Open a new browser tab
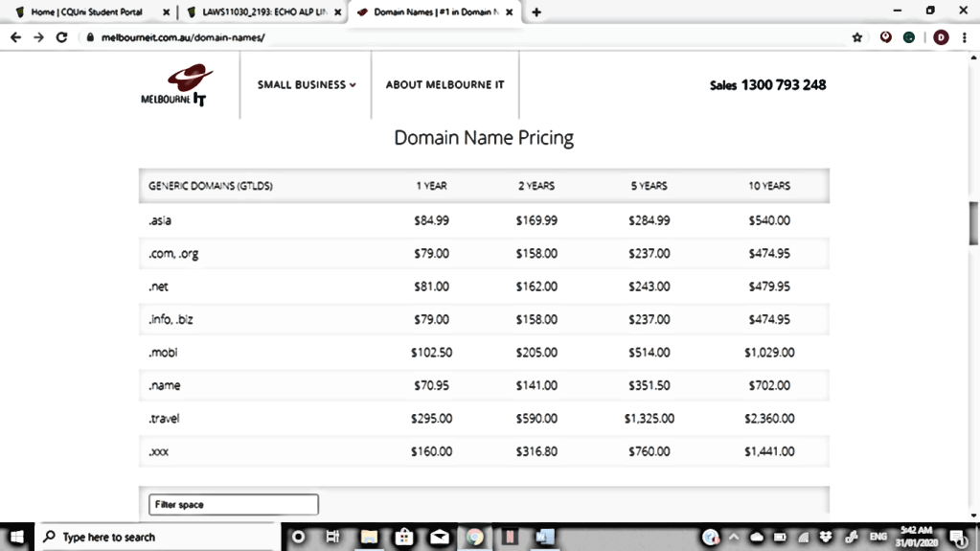Viewport: 980px width, 551px height. point(536,12)
